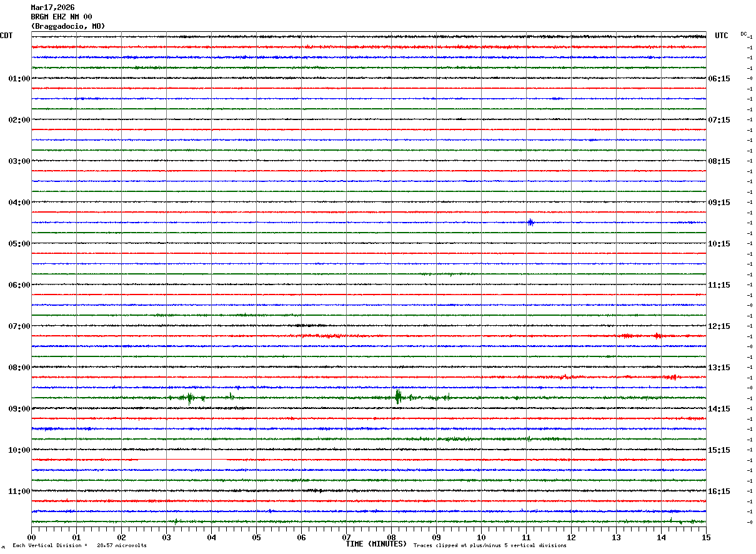Click the CDT timezone label

tap(6, 36)
